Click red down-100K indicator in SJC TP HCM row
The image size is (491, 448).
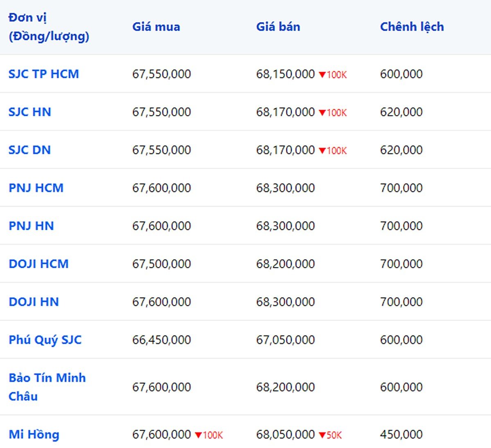(x=333, y=75)
